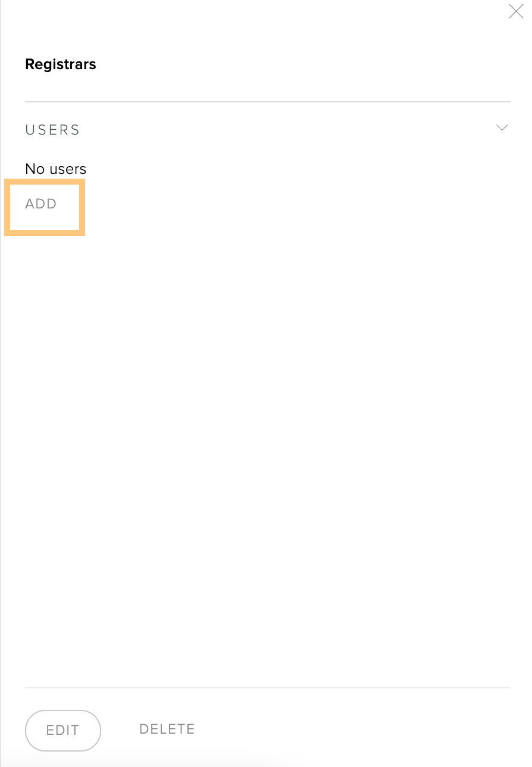Viewport: 532px width, 767px height.
Task: Hit the DELETE link beside EDIT
Action: pyautogui.click(x=167, y=729)
